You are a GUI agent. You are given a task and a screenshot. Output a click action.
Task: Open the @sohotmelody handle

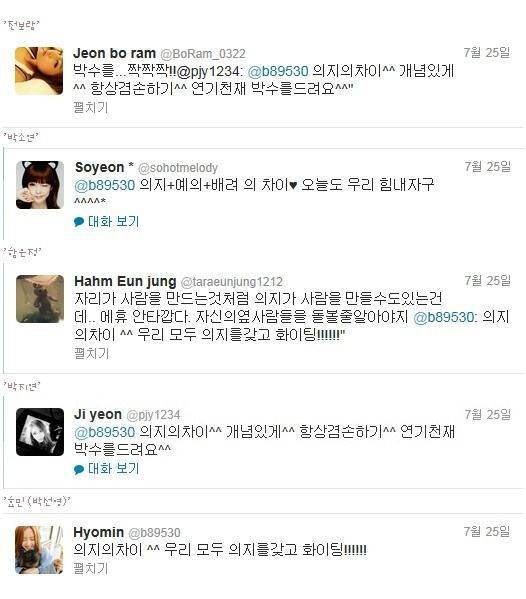178,168
